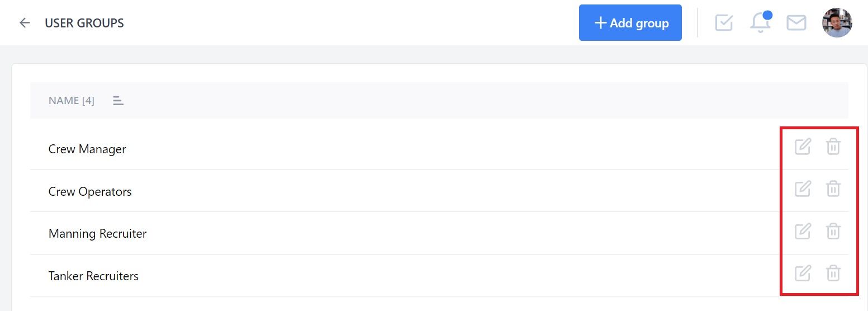Open the tasks checkbox icon in header
Viewport: 868px width, 311px height.
(724, 22)
